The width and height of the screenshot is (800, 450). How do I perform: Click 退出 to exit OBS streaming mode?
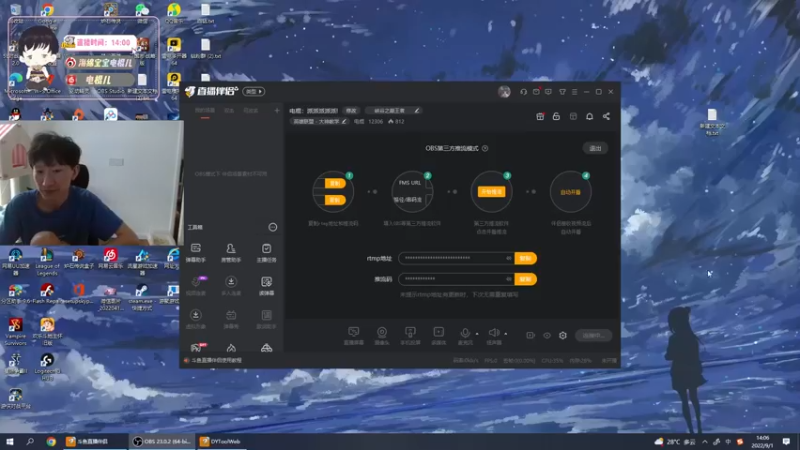tap(595, 148)
